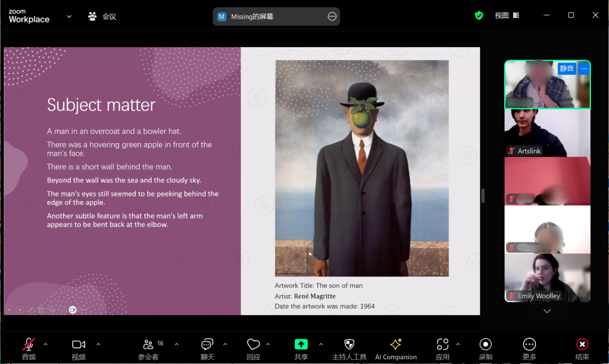Open Zoom Workplace dropdown chevron
609x364 pixels.
[x=69, y=17]
